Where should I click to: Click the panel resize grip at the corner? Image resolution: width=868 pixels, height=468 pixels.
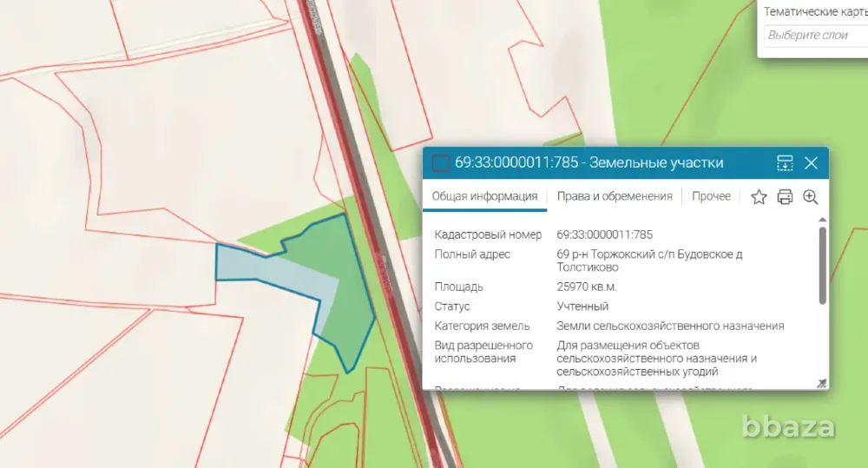point(822,383)
